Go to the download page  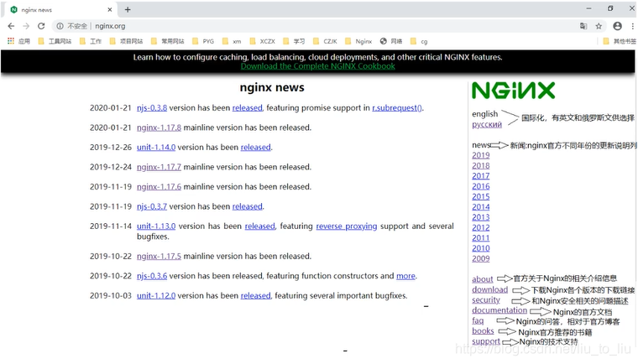[490, 289]
